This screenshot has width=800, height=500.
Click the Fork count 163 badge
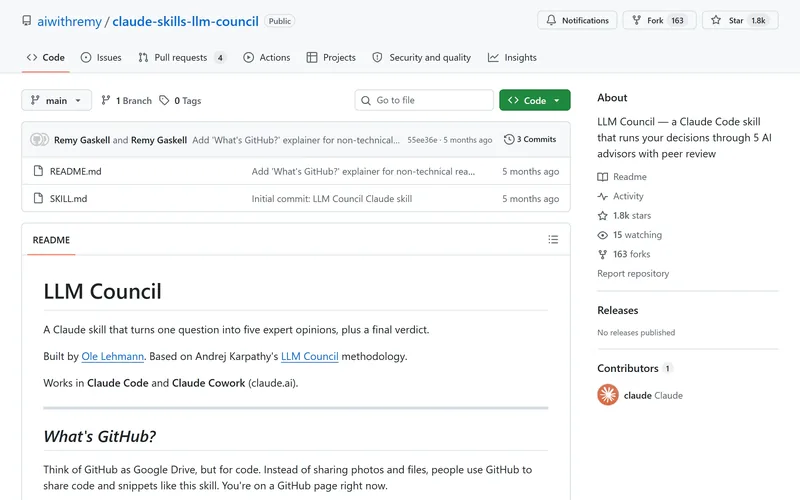[677, 20]
